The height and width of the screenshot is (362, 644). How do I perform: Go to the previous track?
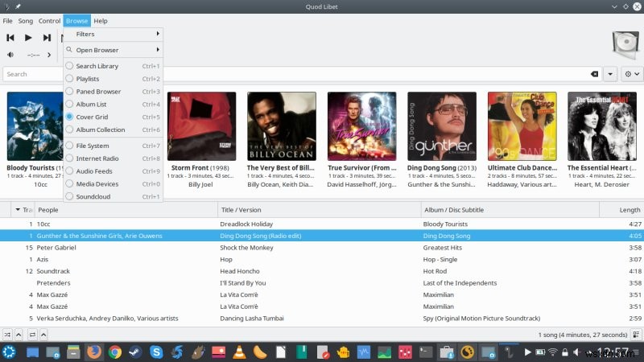10,38
